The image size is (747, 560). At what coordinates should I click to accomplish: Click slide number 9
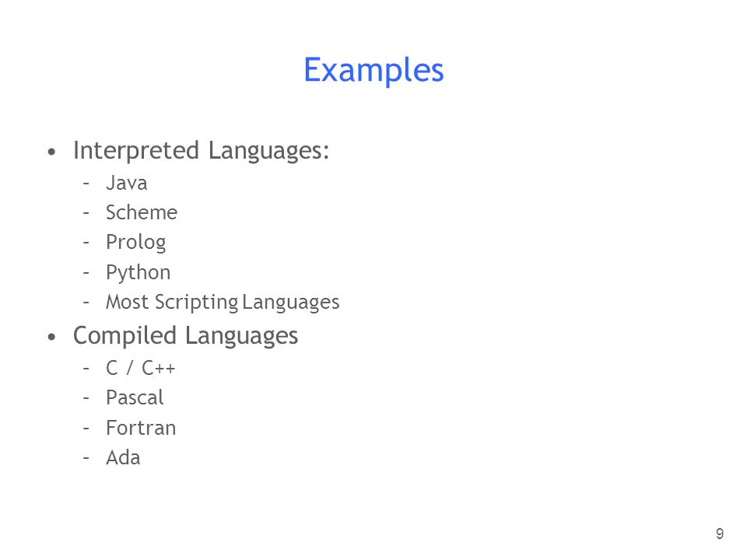tap(719, 534)
